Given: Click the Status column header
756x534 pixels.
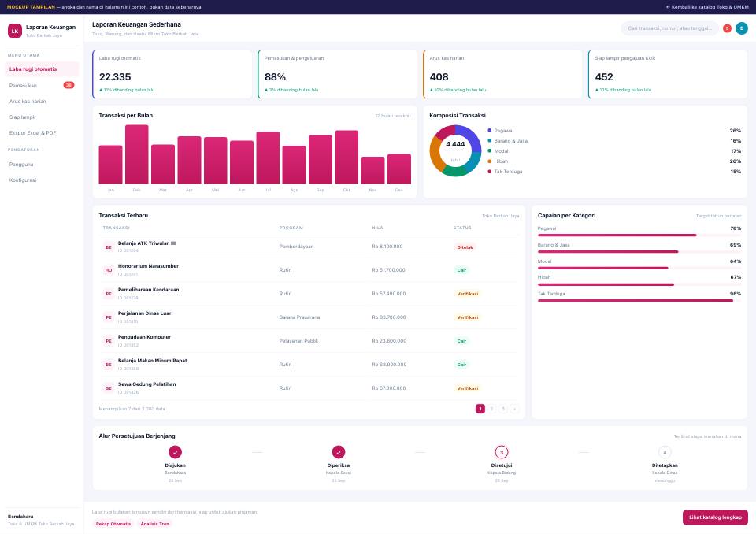Looking at the screenshot, I should coord(462,228).
